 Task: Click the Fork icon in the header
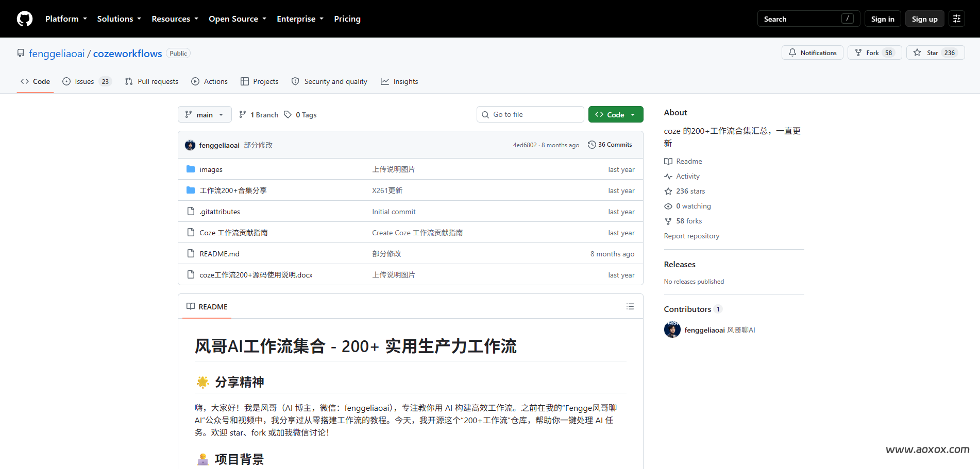(x=858, y=53)
